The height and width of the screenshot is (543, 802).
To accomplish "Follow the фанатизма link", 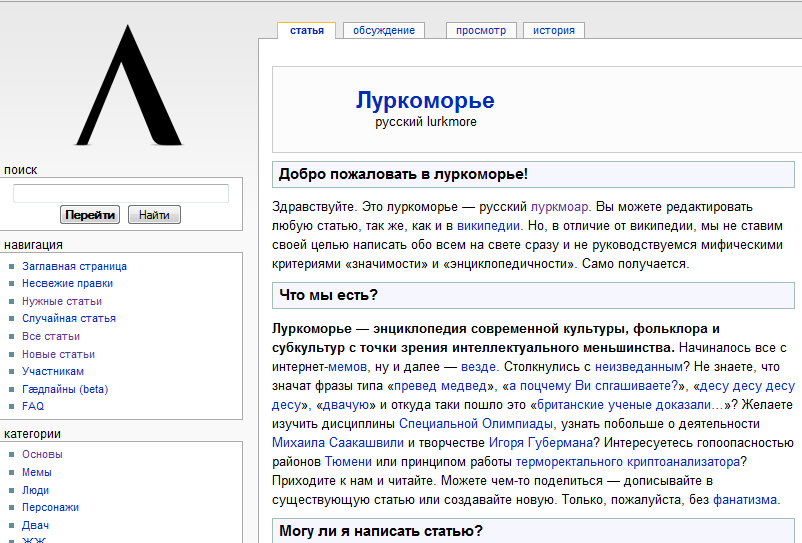I will pos(745,500).
